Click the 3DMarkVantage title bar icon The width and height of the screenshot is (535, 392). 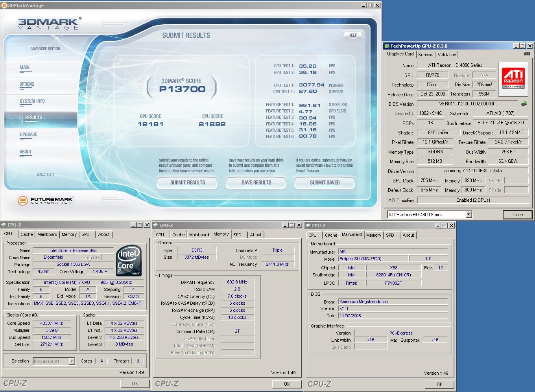4,6
